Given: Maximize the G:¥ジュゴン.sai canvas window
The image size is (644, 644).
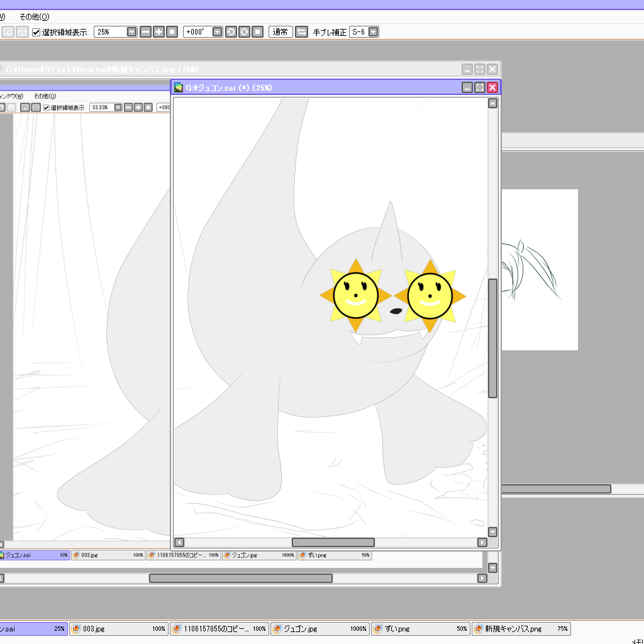Looking at the screenshot, I should 480,87.
